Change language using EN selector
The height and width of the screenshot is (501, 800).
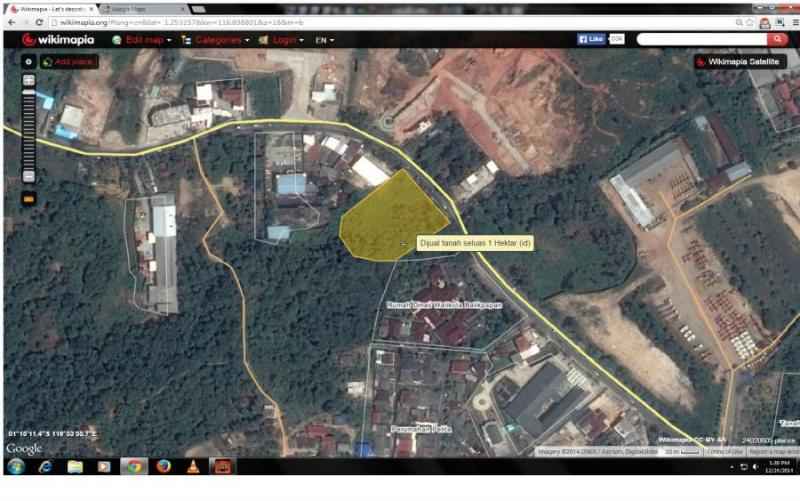point(324,40)
